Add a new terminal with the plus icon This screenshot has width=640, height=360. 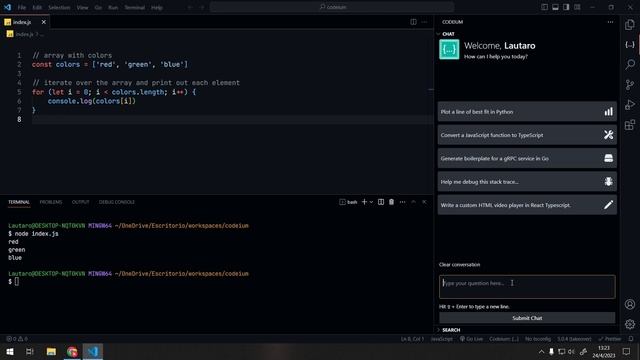point(364,202)
